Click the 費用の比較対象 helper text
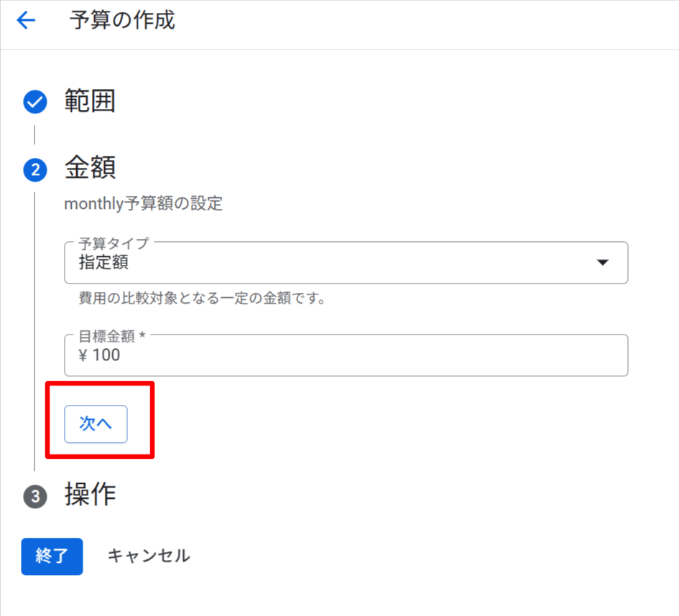Image resolution: width=679 pixels, height=616 pixels. [202, 299]
